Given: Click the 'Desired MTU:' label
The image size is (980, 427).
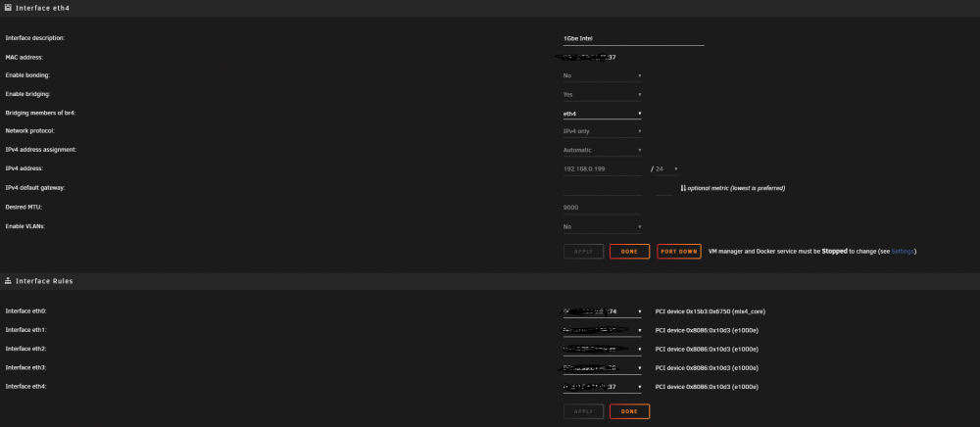Looking at the screenshot, I should [24, 207].
